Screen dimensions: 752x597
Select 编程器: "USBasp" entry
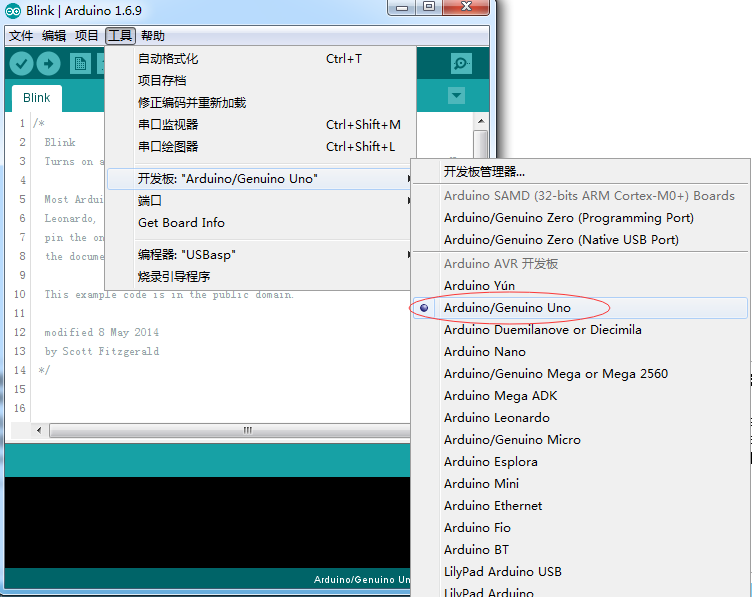tap(259, 255)
